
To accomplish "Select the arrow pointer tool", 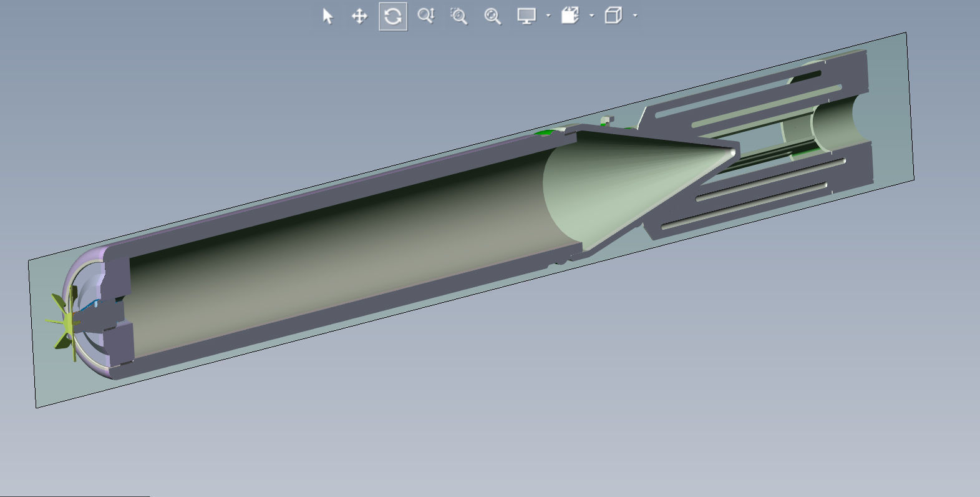I will 327,16.
